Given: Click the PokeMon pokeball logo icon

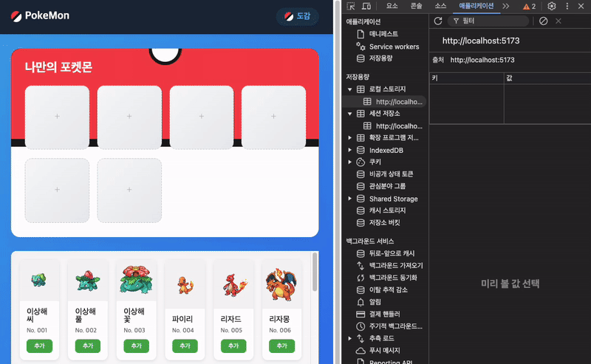Looking at the screenshot, I should coord(16,16).
